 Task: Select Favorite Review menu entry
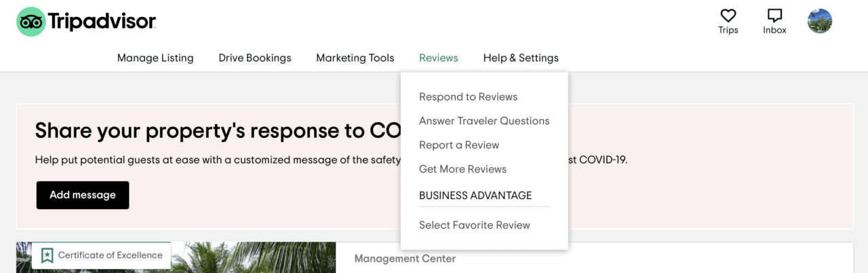pos(475,225)
